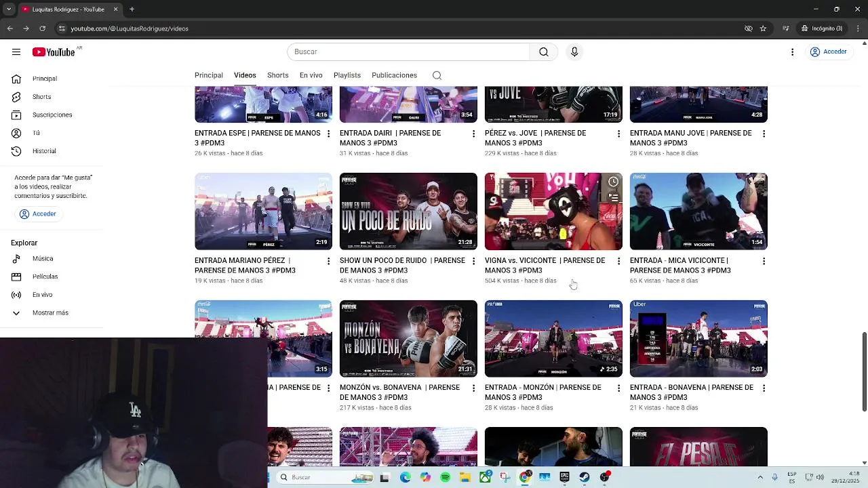
Task: Go to YouTube home via logo
Action: 54,52
